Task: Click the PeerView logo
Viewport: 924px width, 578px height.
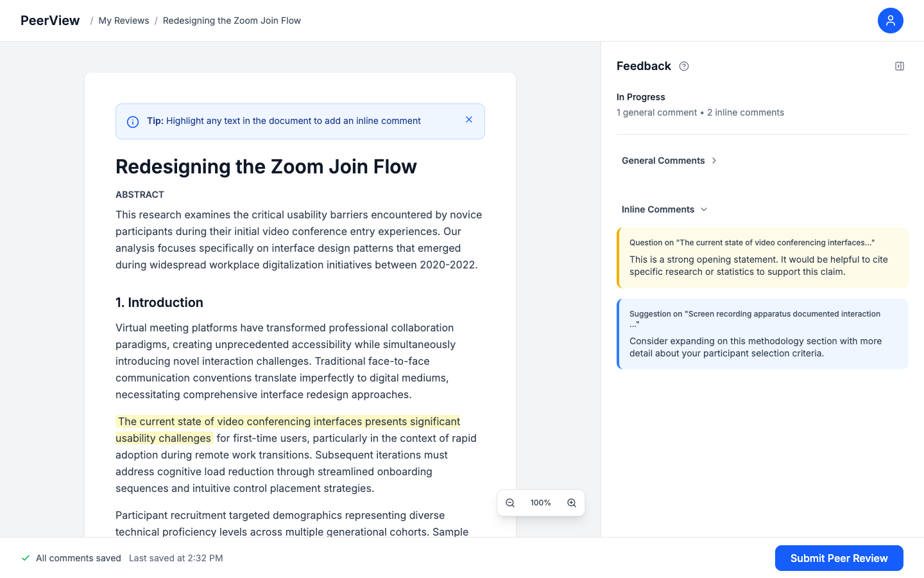Action: point(50,21)
